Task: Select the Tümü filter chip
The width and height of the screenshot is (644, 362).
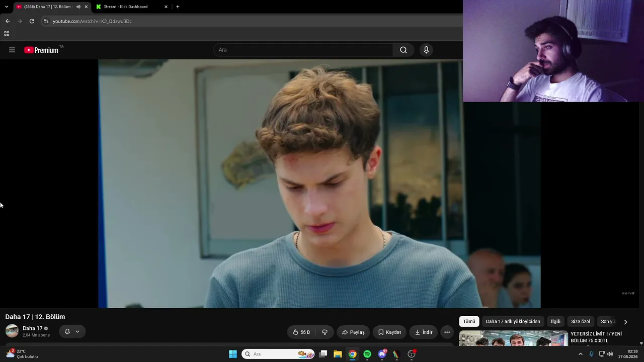Action: 469,322
